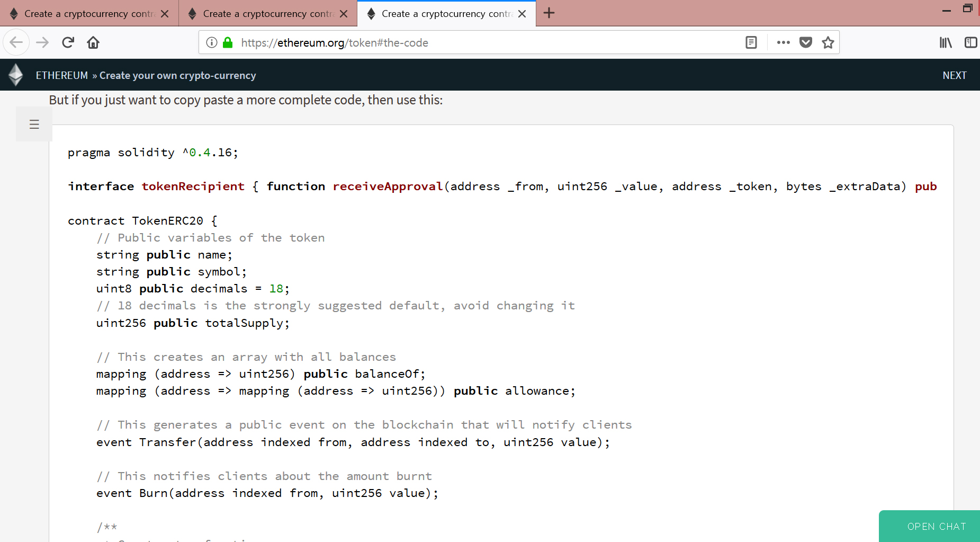The image size is (980, 542).
Task: Save page to Pocket
Action: [x=805, y=42]
